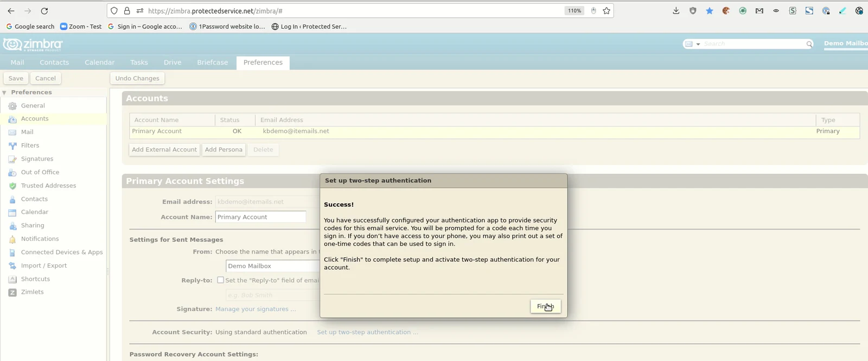Click the shield tracking protection icon
Image resolution: width=868 pixels, height=361 pixels.
(x=114, y=11)
